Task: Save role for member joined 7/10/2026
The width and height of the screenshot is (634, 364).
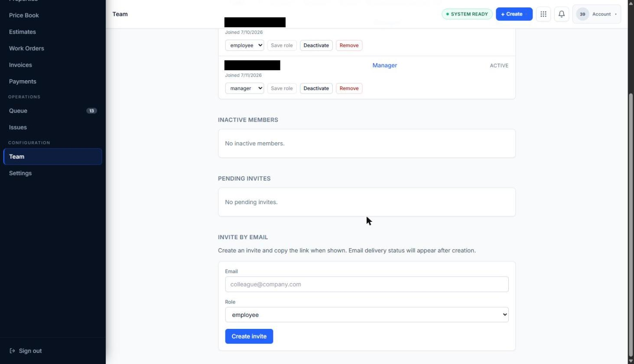Action: 282,45
